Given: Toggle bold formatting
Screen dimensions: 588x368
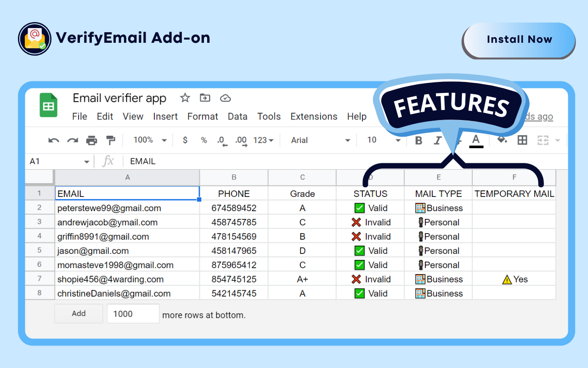Looking at the screenshot, I should click(x=418, y=140).
